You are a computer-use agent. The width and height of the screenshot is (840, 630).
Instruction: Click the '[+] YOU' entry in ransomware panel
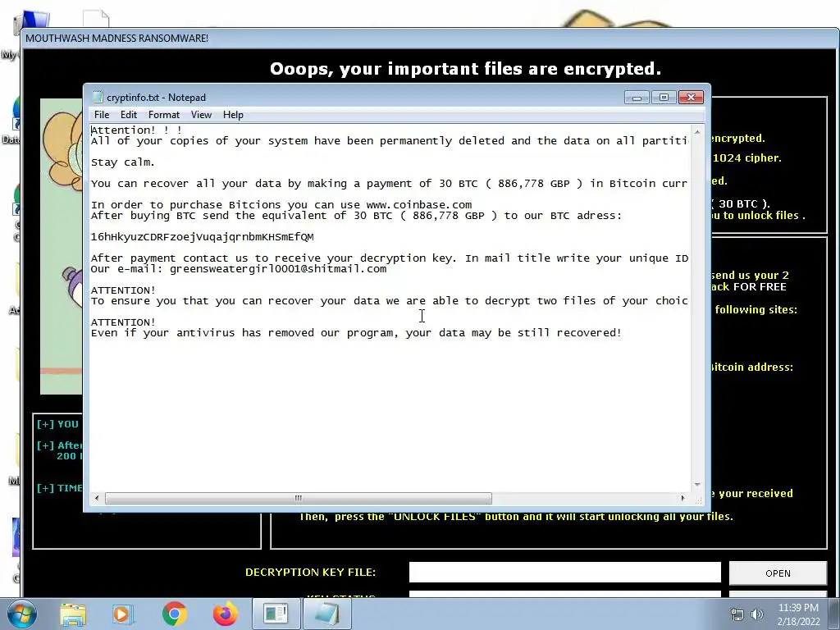[x=58, y=424]
